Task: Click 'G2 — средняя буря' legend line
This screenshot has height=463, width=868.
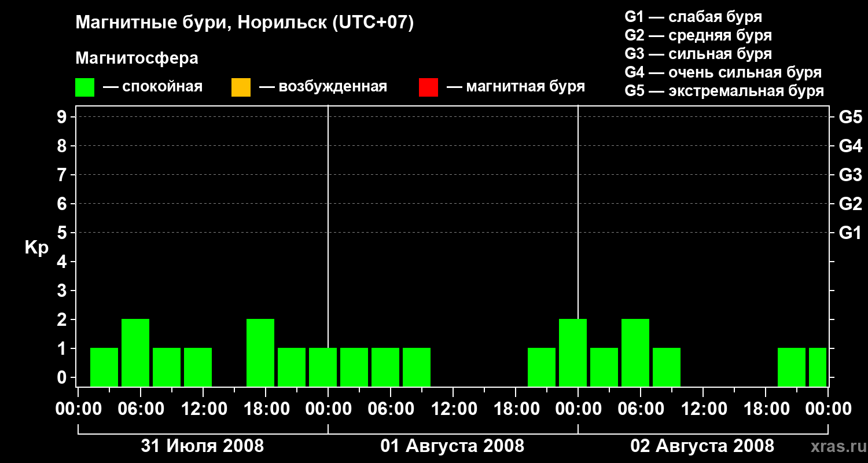Action: 698,35
